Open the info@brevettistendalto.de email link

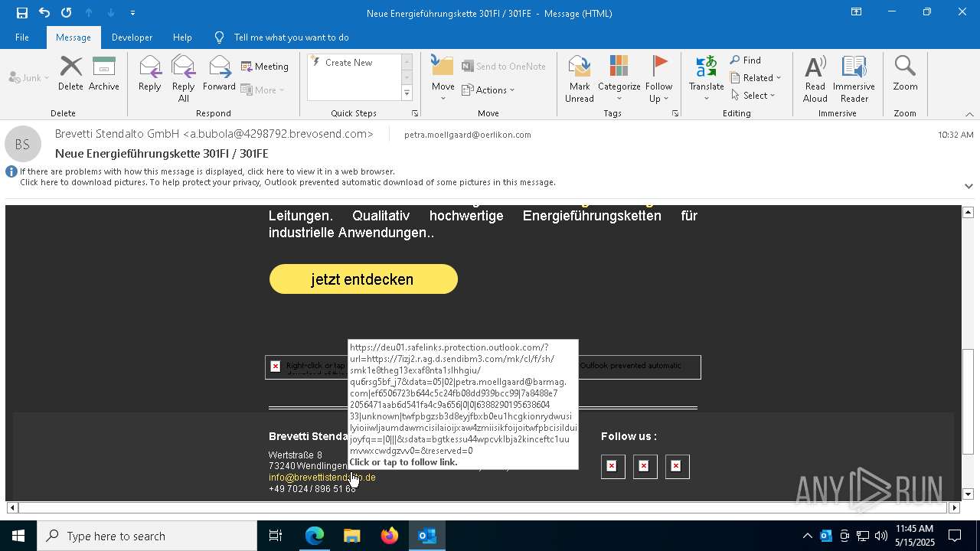(322, 478)
